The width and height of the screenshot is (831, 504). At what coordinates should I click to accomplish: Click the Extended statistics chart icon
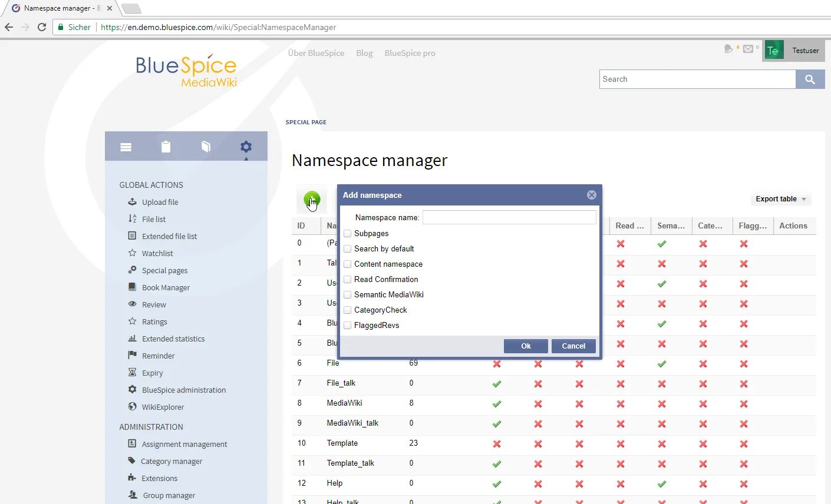tap(133, 339)
